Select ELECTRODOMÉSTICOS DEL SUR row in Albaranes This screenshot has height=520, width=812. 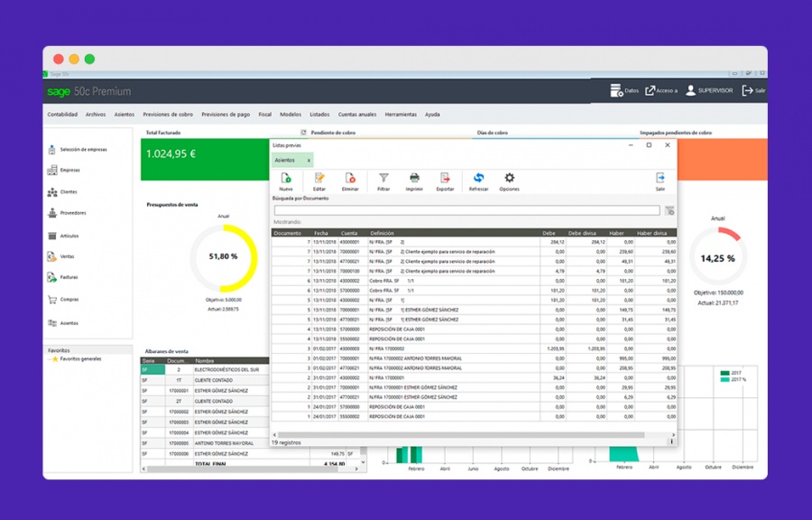205,370
